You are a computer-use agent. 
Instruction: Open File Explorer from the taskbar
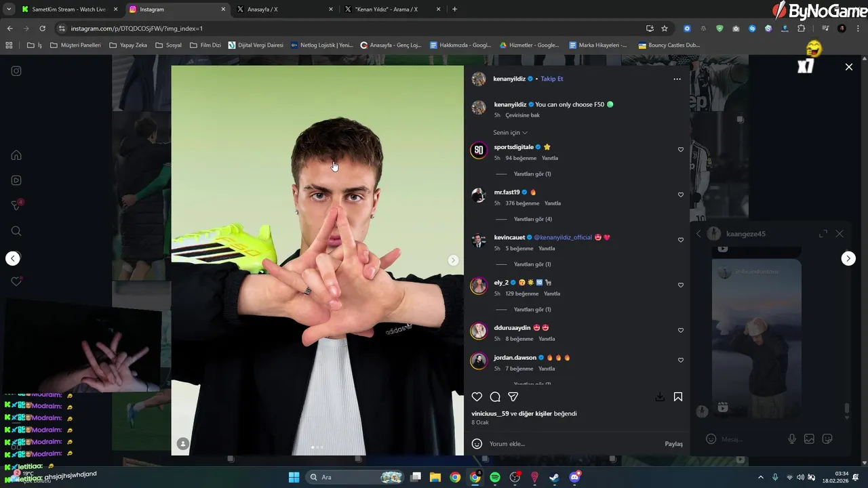coord(435,477)
